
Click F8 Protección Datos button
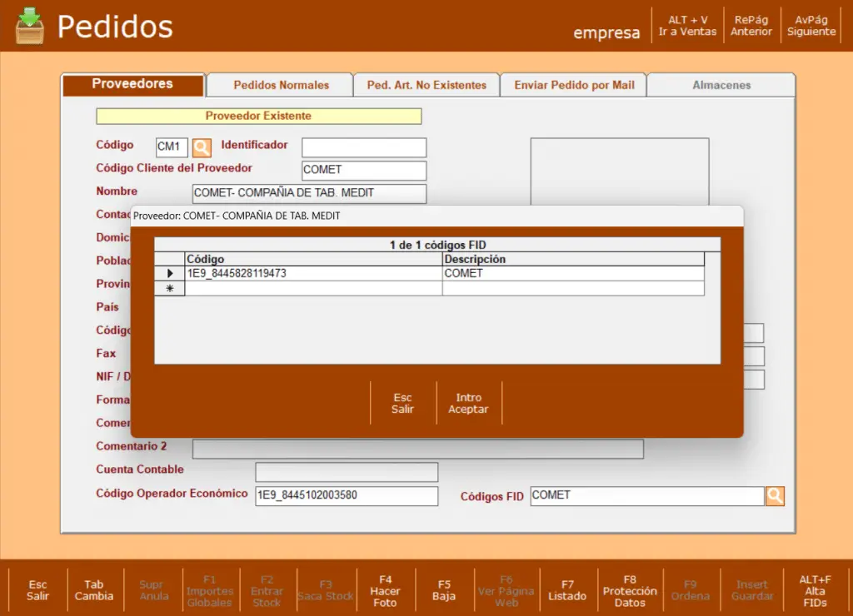point(630,591)
